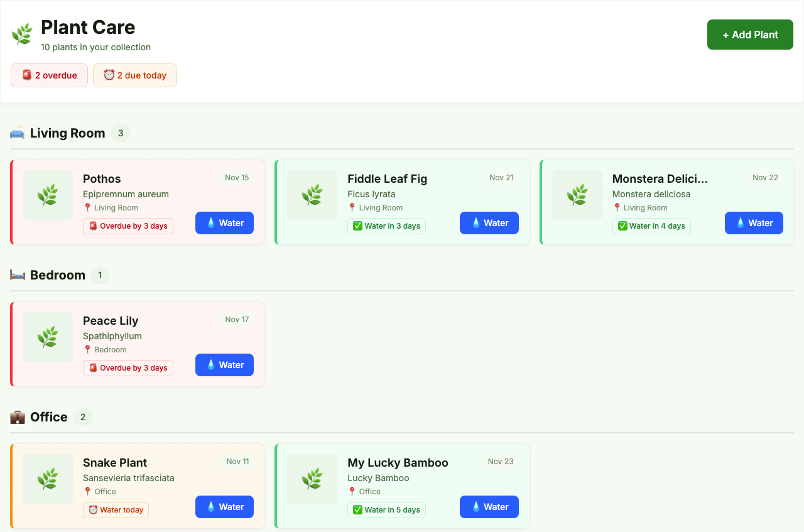Click the Add Plant button
Image resolution: width=804 pixels, height=532 pixels.
[750, 35]
